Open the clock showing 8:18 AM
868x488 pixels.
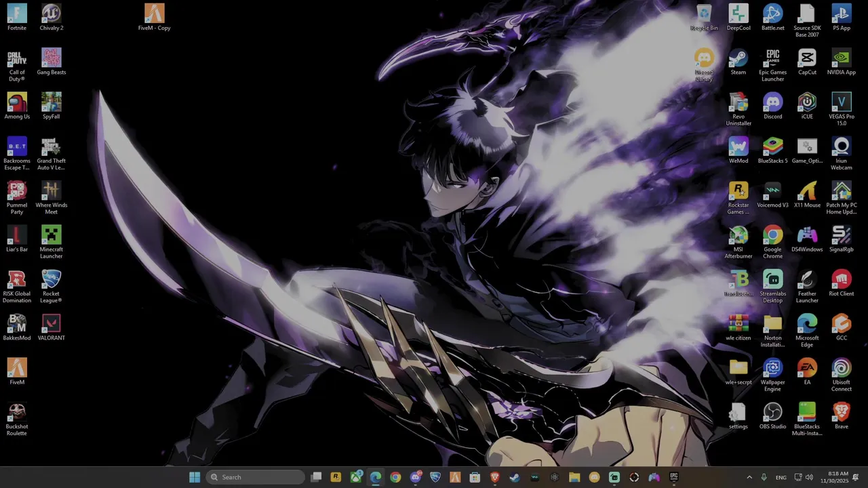834,477
